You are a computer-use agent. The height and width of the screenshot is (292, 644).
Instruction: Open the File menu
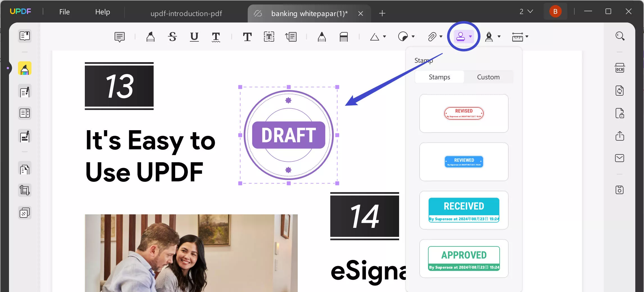point(64,12)
